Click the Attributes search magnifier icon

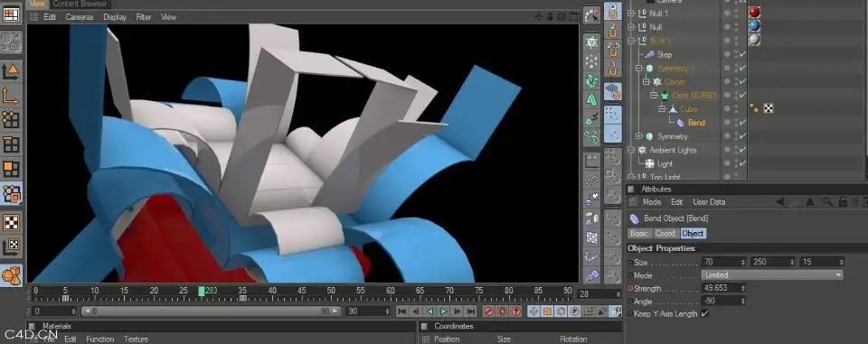[826, 202]
